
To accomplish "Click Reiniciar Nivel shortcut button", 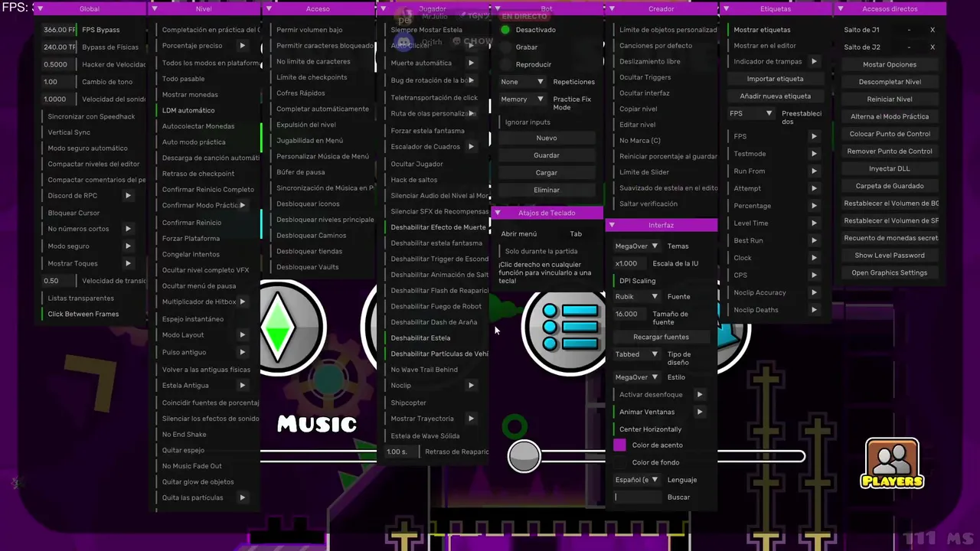I will (890, 99).
